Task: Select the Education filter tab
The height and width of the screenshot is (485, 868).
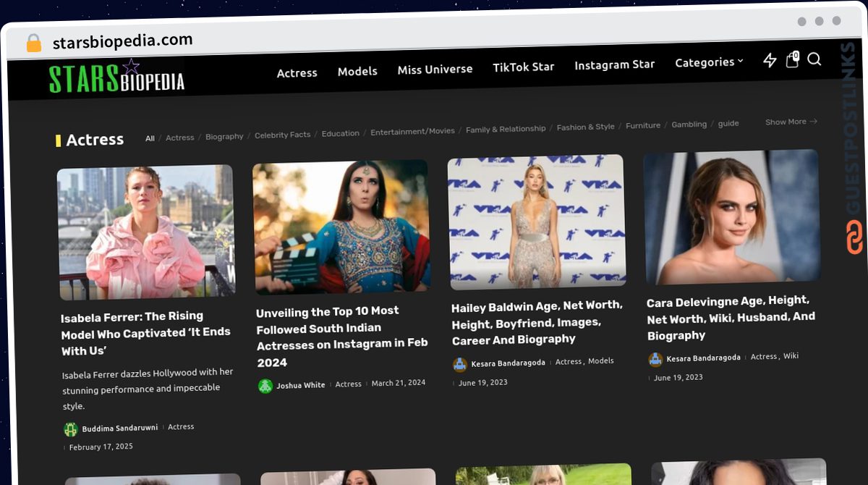Action: [x=341, y=133]
